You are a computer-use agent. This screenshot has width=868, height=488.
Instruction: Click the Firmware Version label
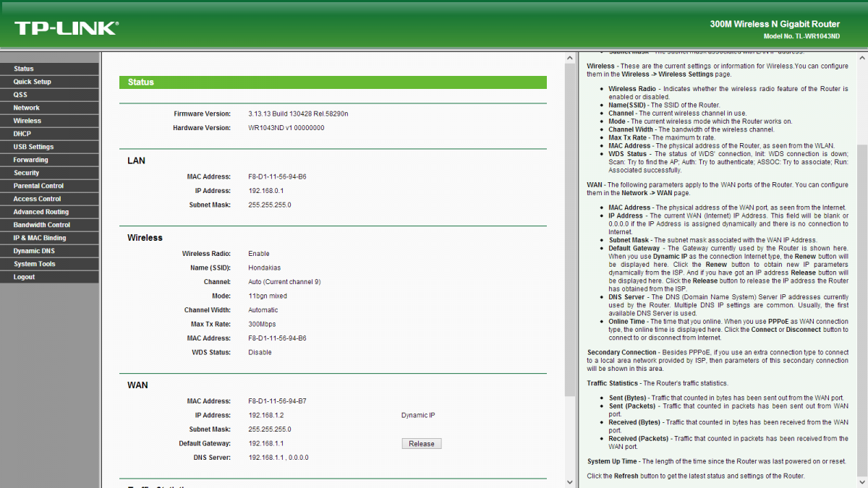click(202, 114)
